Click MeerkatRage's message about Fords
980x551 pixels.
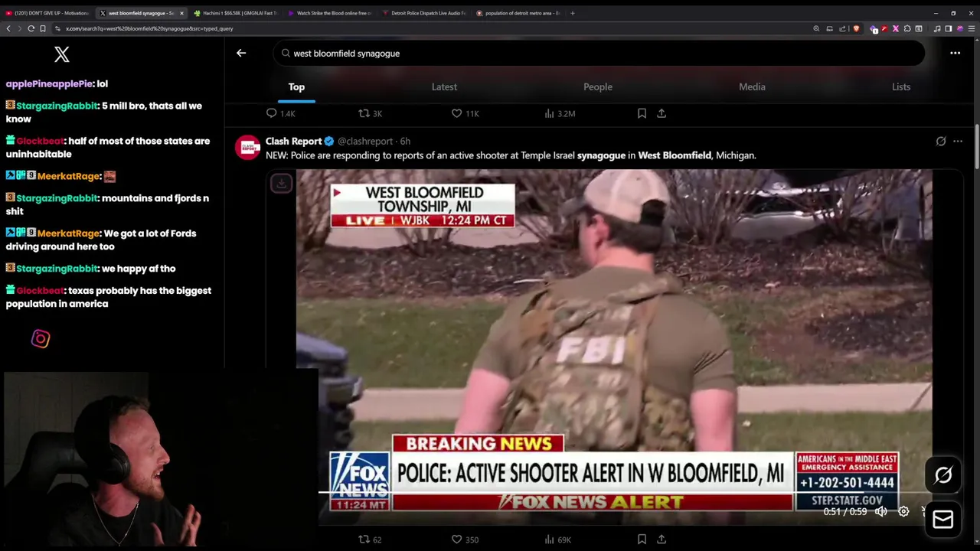100,240
